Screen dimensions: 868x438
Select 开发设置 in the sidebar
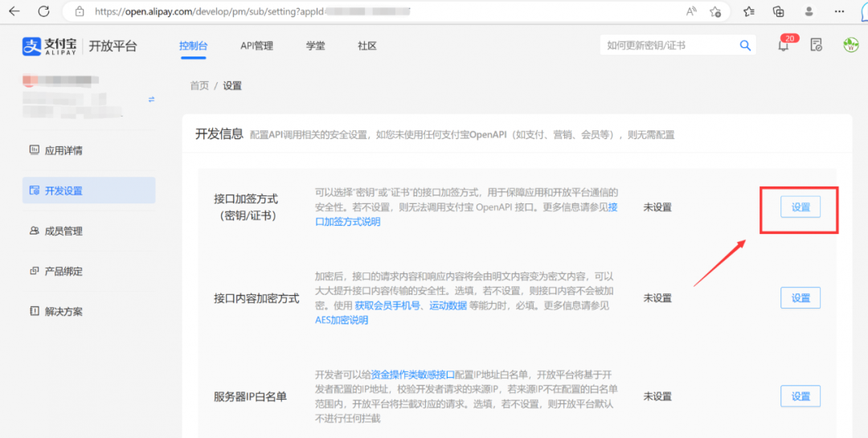[88, 190]
